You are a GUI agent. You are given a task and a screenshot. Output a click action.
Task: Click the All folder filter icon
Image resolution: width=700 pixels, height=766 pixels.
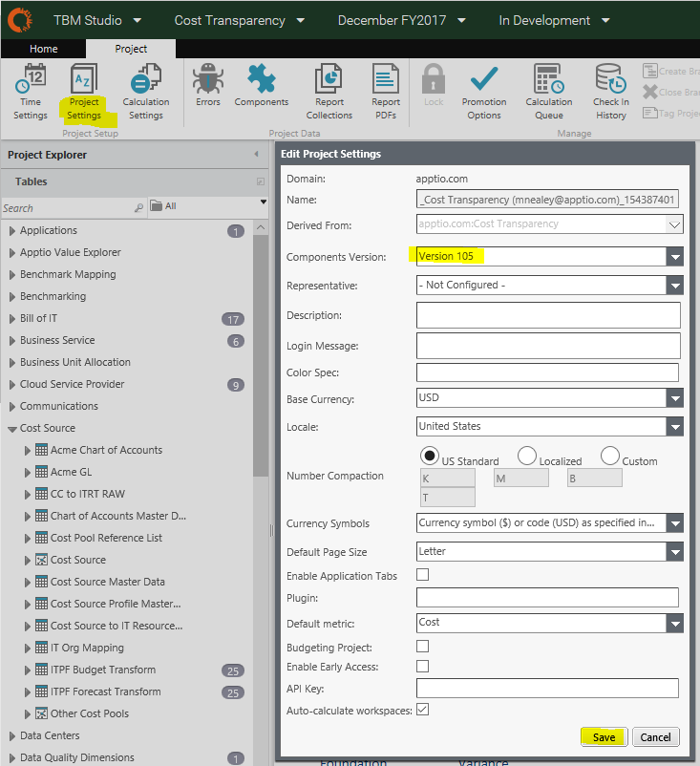pyautogui.click(x=156, y=205)
